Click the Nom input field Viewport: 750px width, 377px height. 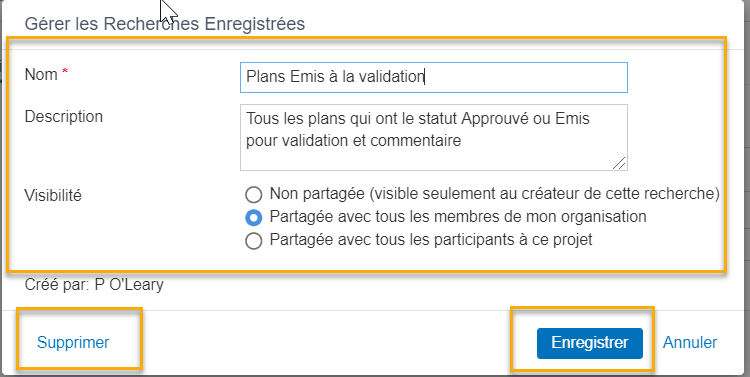click(x=433, y=77)
